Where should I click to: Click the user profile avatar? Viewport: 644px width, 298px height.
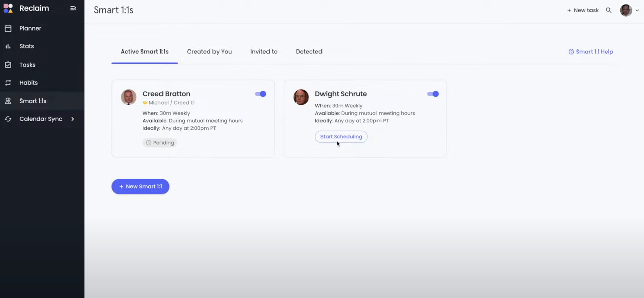626,10
